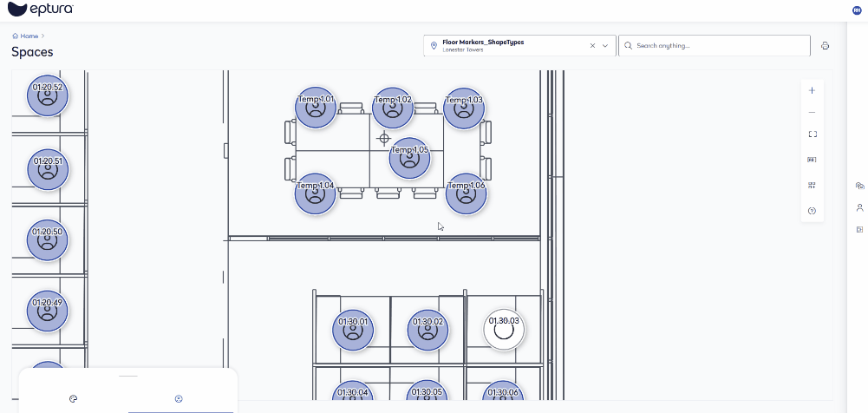Select desk marker 01.30.02
Viewport: 868px width, 413px height.
427,330
